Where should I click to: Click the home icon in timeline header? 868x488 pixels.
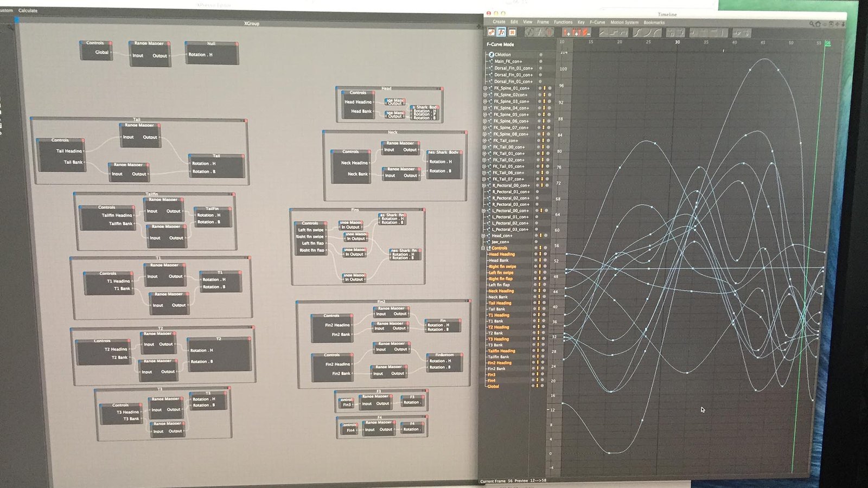[819, 24]
